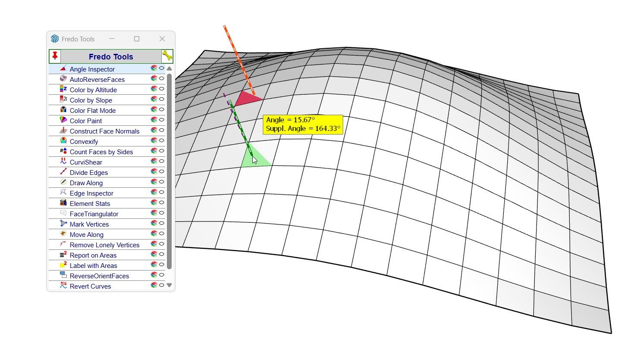The height and width of the screenshot is (364, 631).
Task: Toggle the oval icon next to Color Flat Mode
Action: [x=162, y=109]
